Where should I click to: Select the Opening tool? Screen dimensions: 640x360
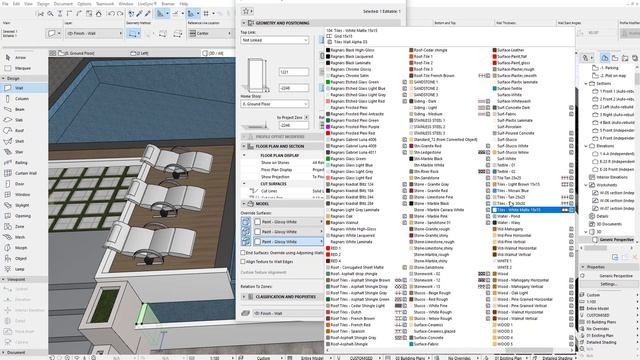(24, 216)
